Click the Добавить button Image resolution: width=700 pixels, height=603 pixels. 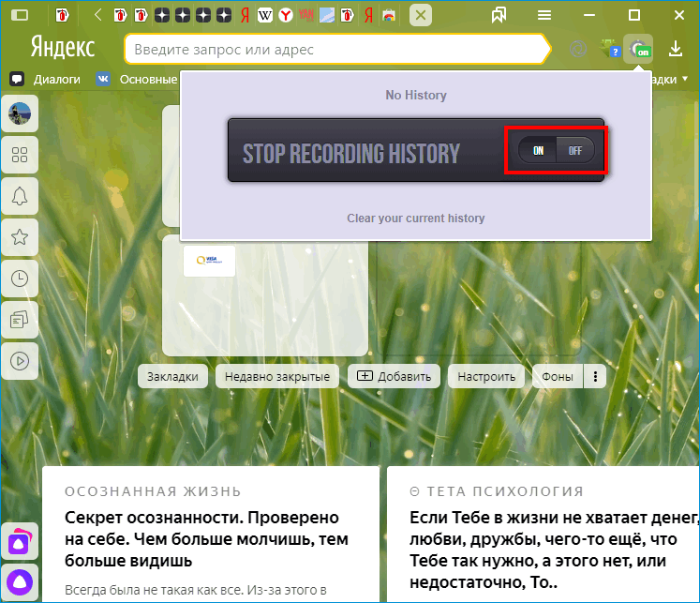395,376
